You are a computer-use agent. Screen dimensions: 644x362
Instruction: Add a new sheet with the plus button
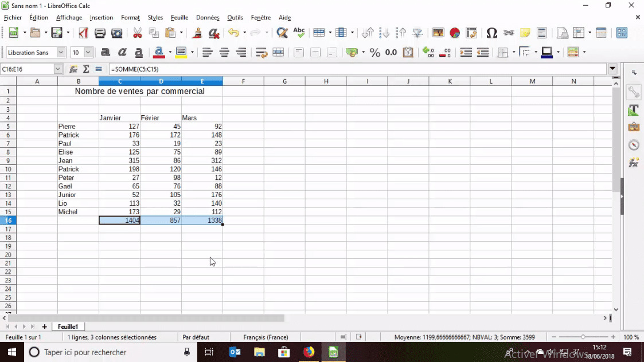(x=44, y=326)
